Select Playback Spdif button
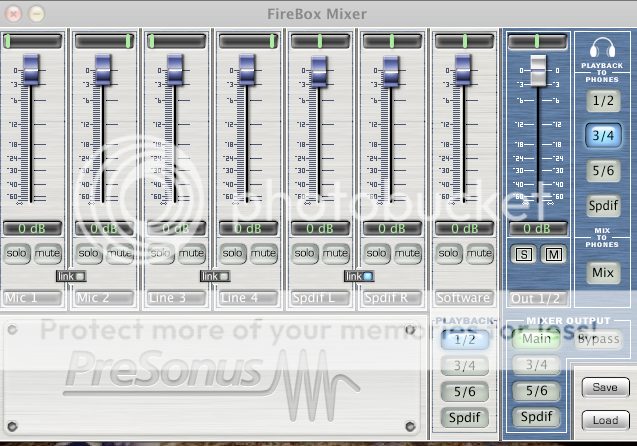 click(x=465, y=418)
